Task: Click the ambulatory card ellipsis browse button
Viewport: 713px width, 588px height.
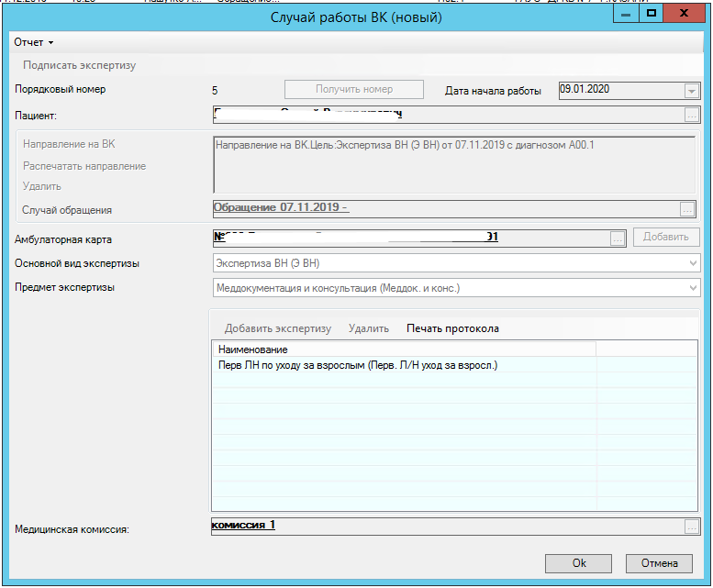Action: pos(618,238)
